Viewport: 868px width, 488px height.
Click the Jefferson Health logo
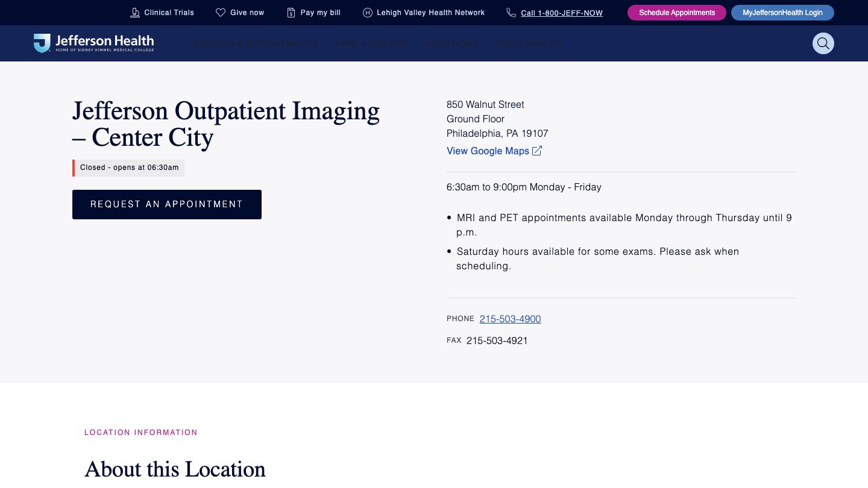click(93, 43)
